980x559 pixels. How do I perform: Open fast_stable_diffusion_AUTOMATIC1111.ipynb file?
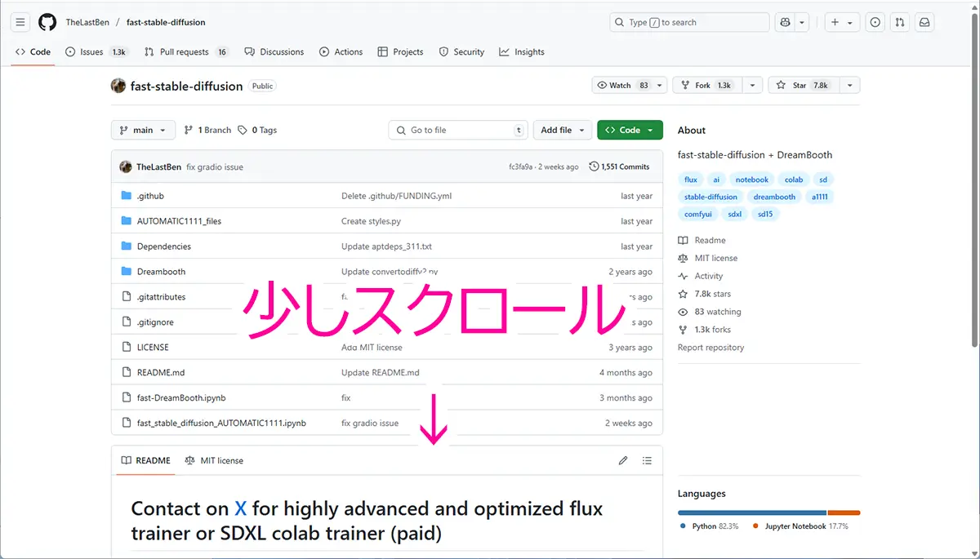pyautogui.click(x=221, y=423)
